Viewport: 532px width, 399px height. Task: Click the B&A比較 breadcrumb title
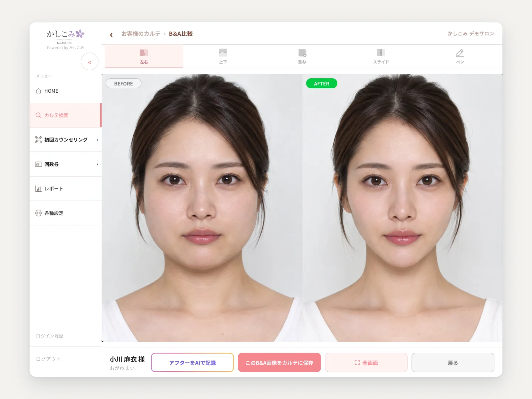[x=181, y=34]
